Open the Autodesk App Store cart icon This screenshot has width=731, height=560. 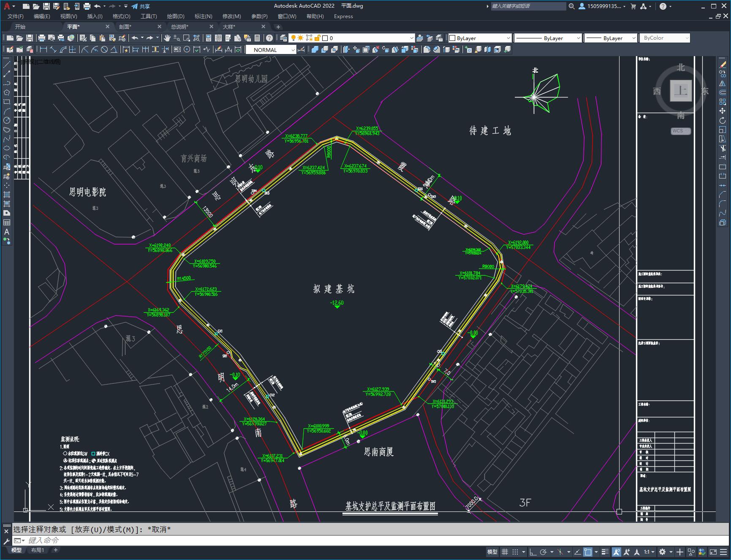click(x=633, y=6)
